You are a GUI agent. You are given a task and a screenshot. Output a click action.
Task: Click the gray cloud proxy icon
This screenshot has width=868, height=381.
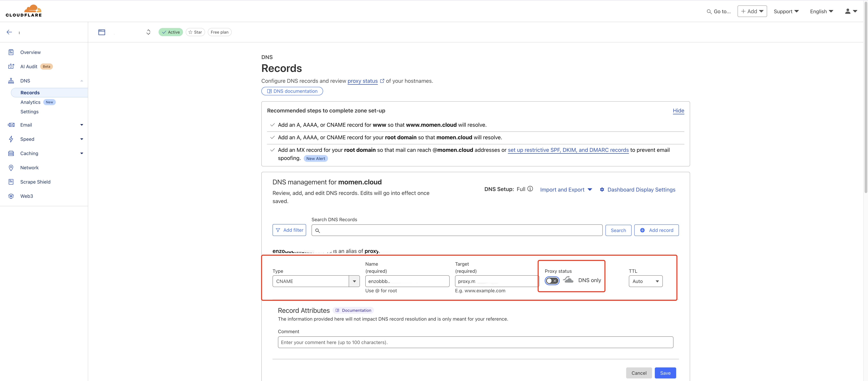click(568, 280)
